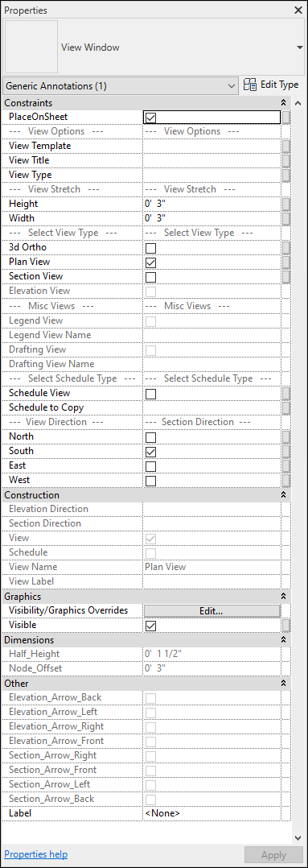Screen dimensions: 308x868
Task: Open the Properties help link
Action: (36, 855)
